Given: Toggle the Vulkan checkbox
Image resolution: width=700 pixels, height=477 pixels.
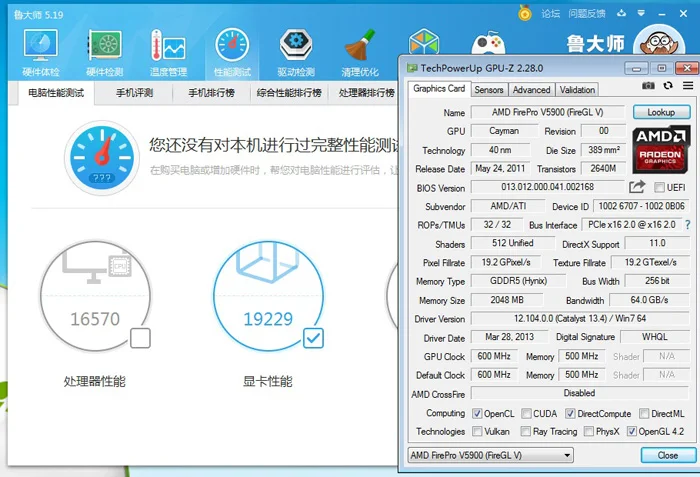Looking at the screenshot, I should pyautogui.click(x=477, y=431).
